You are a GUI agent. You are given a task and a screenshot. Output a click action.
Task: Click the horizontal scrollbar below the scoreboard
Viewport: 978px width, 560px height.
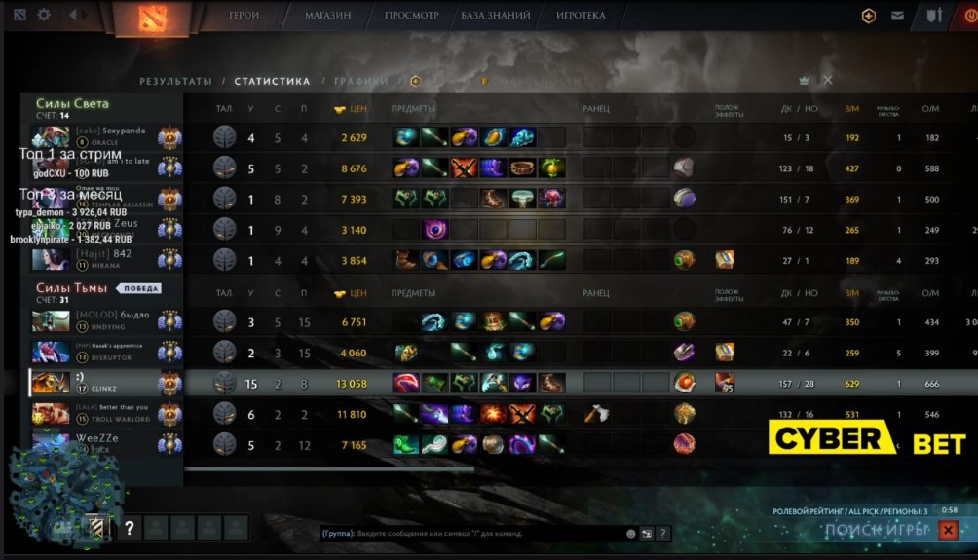[329, 469]
